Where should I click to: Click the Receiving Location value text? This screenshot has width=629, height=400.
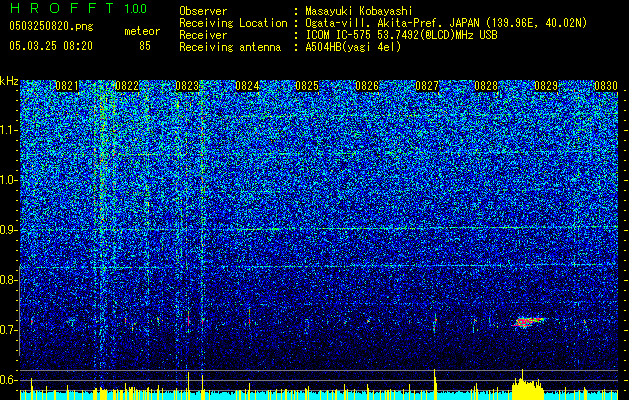click(446, 23)
